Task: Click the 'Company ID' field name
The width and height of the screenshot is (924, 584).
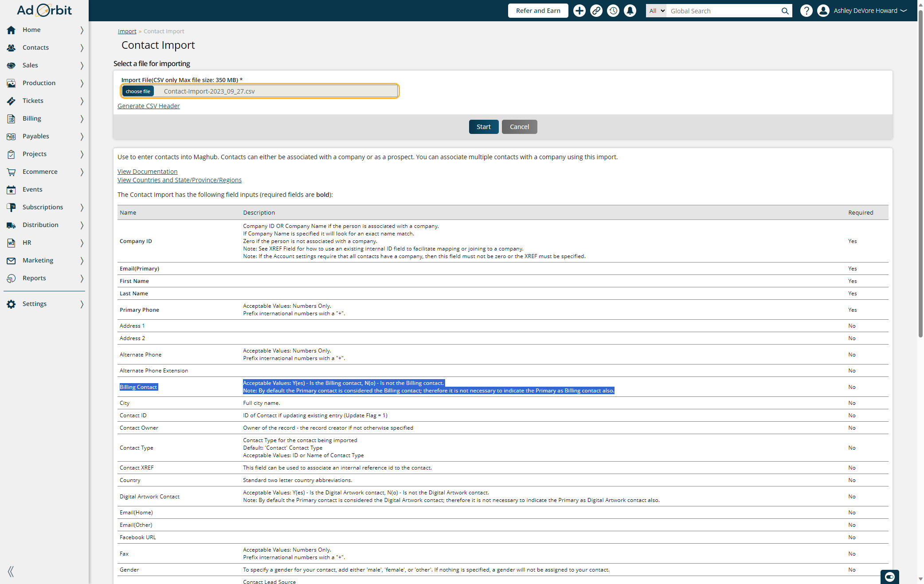Action: (x=136, y=241)
